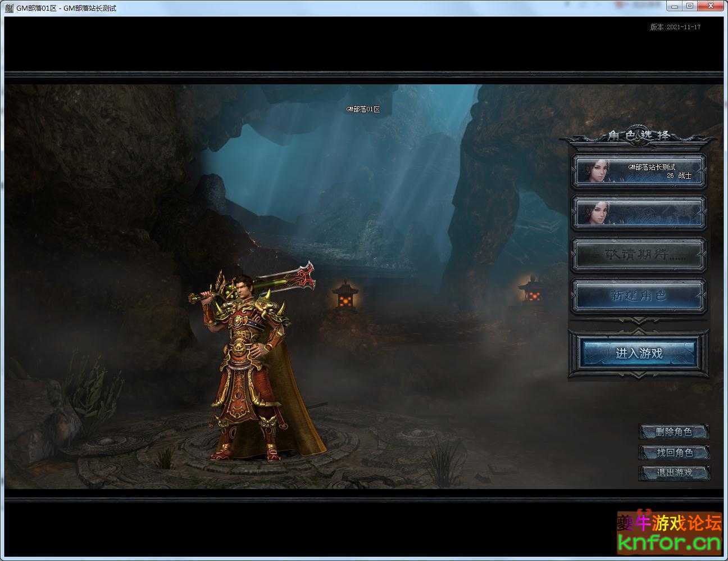
Task: Click 进入游戏 to enter the game
Action: (639, 353)
